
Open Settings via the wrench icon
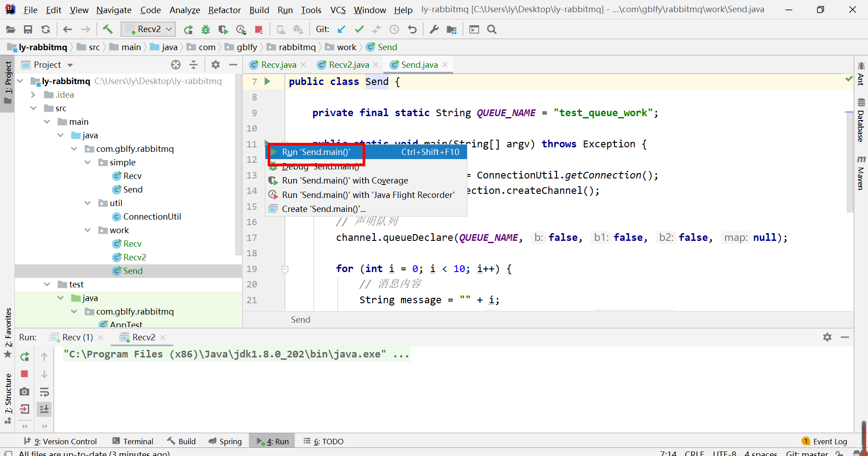click(x=434, y=29)
